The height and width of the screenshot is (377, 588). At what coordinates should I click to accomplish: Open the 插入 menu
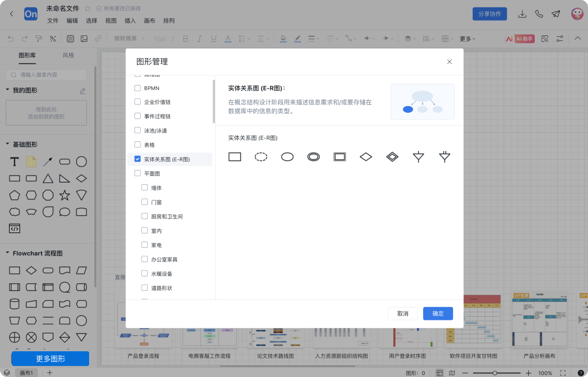(x=130, y=21)
